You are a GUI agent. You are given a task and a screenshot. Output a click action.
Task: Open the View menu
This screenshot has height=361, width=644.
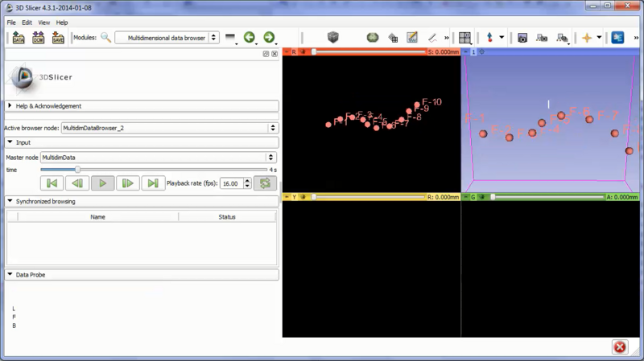44,23
